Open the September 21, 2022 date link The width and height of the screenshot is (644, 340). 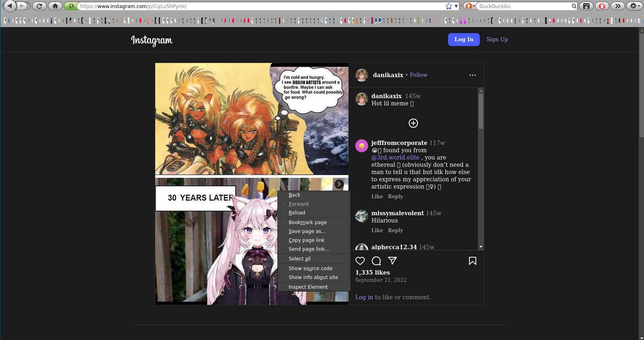click(381, 280)
